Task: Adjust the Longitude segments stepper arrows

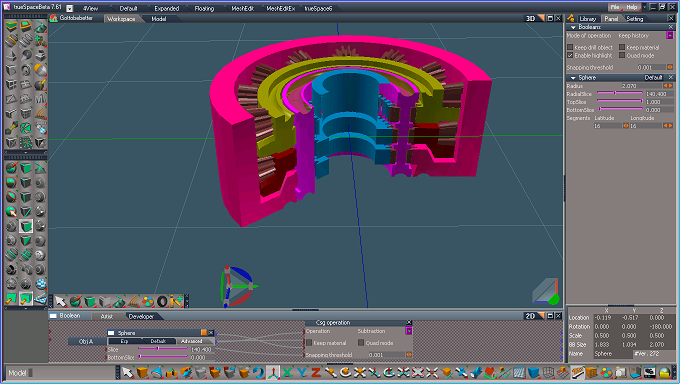Action: tap(668, 126)
